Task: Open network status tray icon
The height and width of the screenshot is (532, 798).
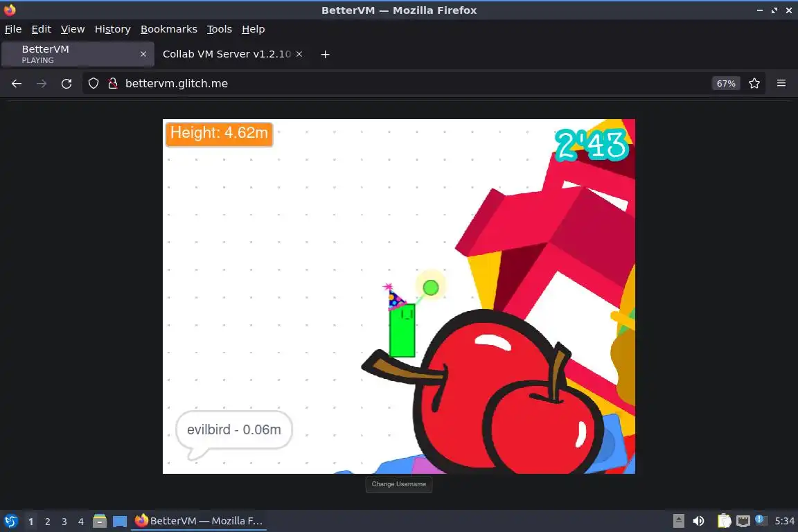Action: tap(743, 521)
